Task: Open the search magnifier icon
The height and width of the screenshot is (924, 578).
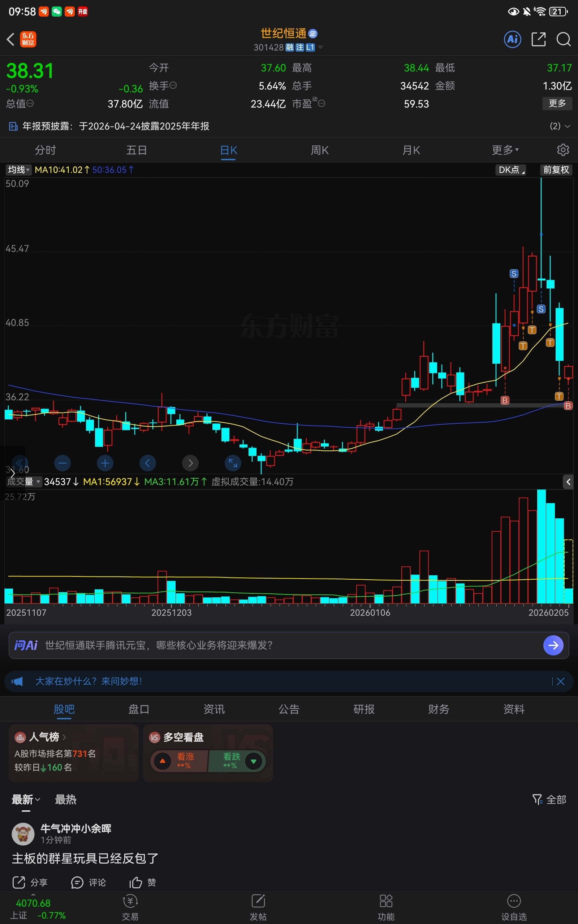Action: tap(564, 39)
